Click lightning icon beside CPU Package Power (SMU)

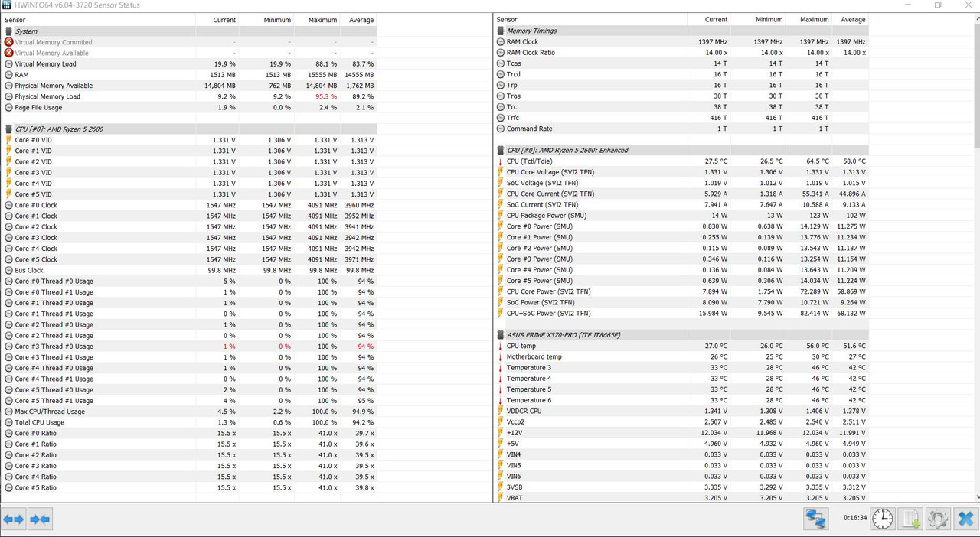point(500,216)
